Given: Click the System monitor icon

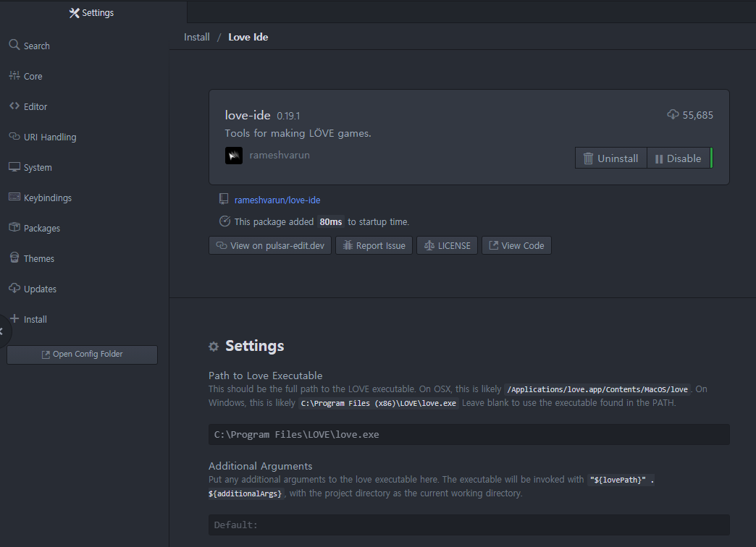Looking at the screenshot, I should point(14,166).
